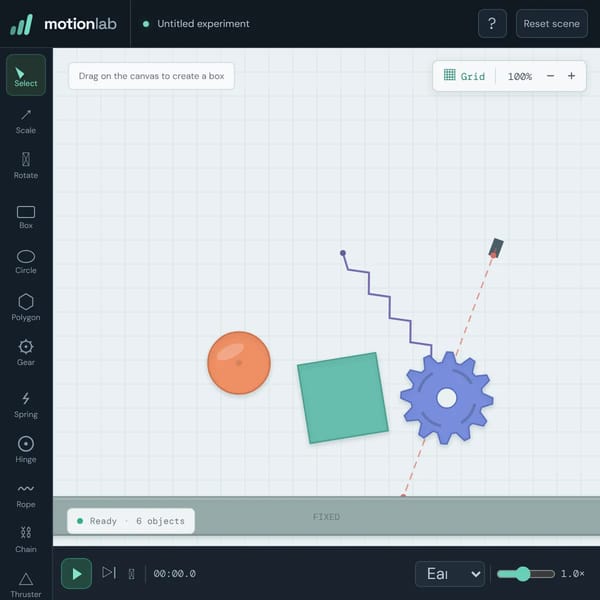Select the orange circle on canvas
600x600 pixels.
click(x=239, y=362)
